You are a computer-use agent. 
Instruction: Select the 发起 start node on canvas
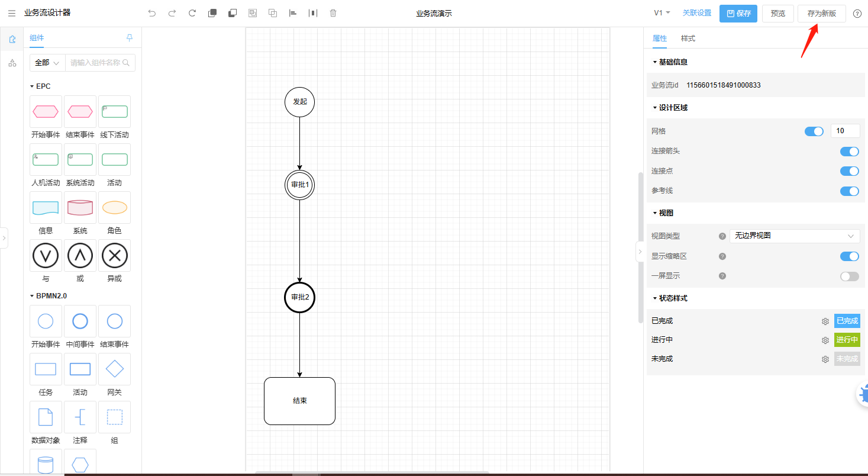point(300,102)
